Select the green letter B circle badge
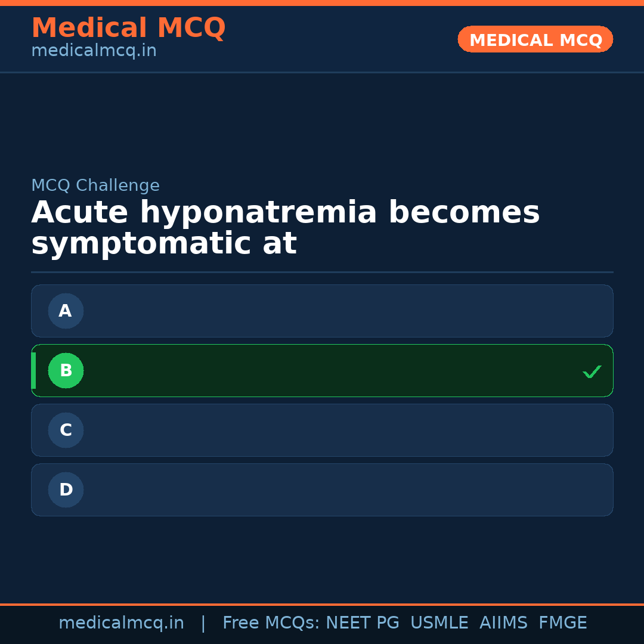Image resolution: width=644 pixels, height=644 pixels. pos(66,370)
